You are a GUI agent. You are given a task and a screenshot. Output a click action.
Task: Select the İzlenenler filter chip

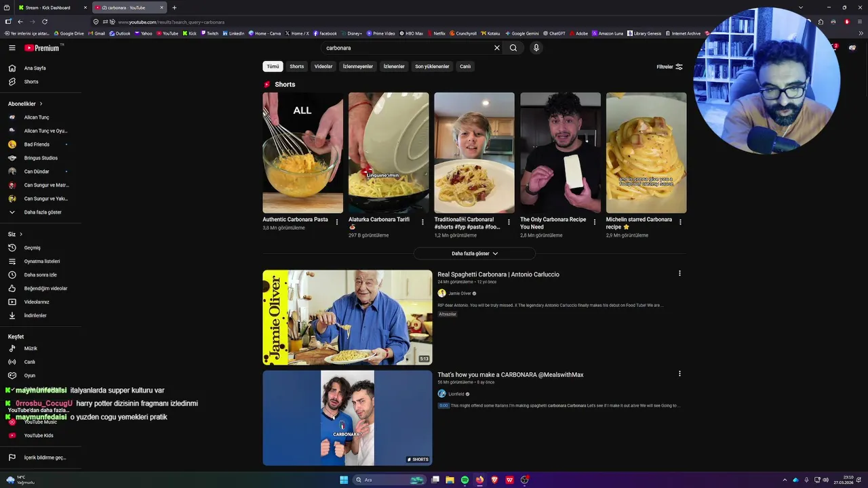394,66
